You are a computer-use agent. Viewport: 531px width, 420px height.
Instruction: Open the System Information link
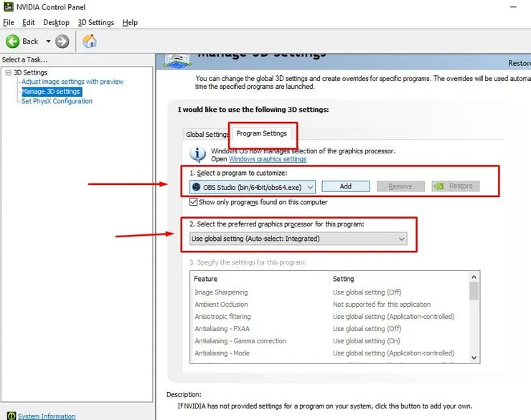pos(47,416)
